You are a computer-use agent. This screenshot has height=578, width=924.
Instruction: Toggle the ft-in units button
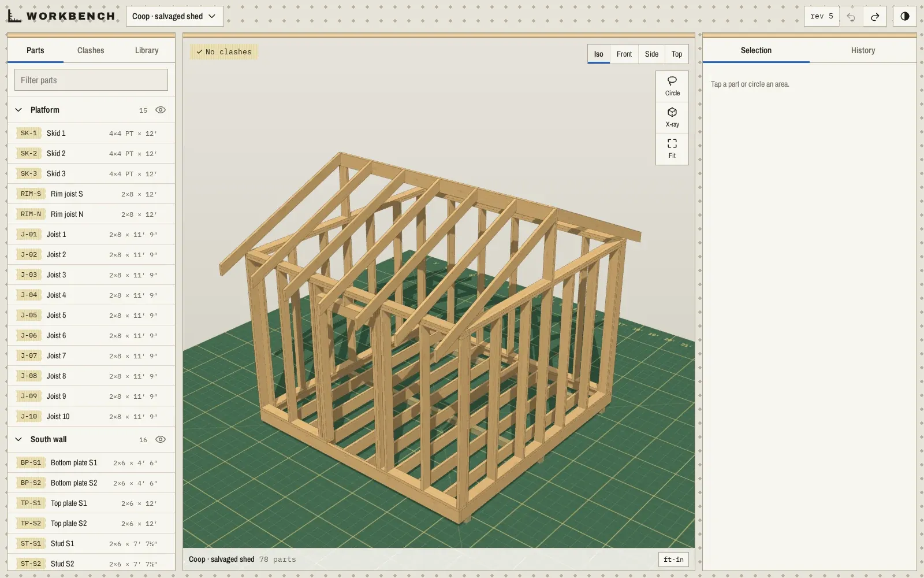pos(673,559)
